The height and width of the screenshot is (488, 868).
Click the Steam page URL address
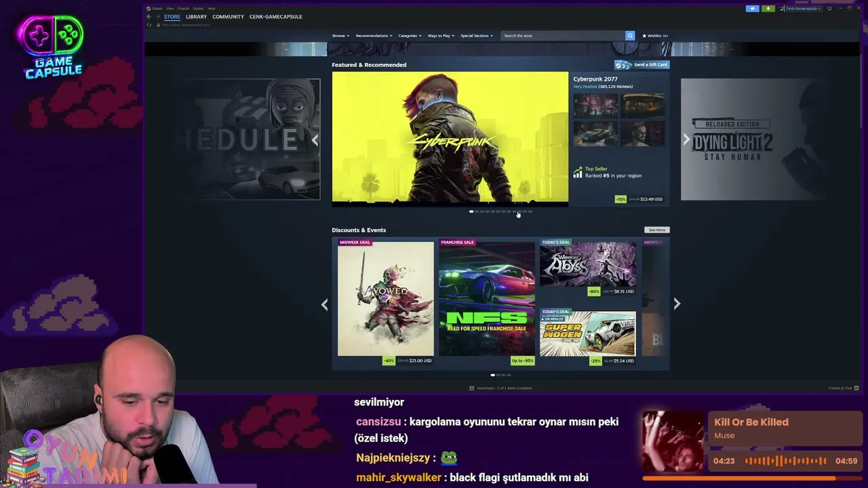pos(186,25)
